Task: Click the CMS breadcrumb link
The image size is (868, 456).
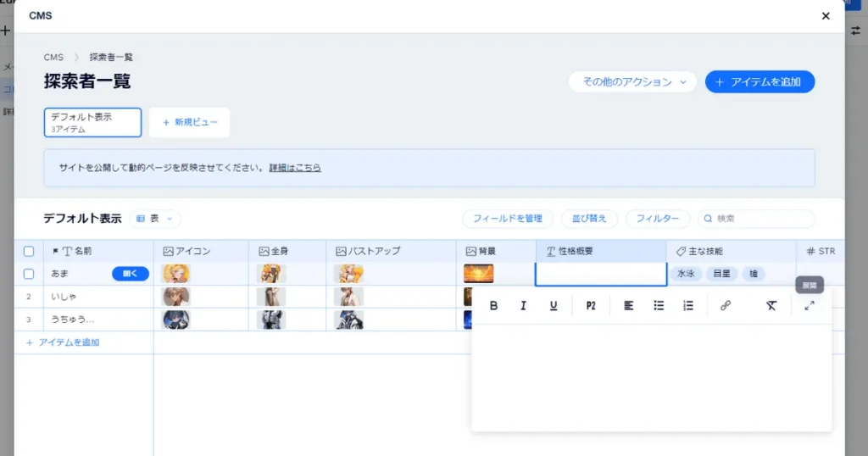Action: pyautogui.click(x=53, y=57)
